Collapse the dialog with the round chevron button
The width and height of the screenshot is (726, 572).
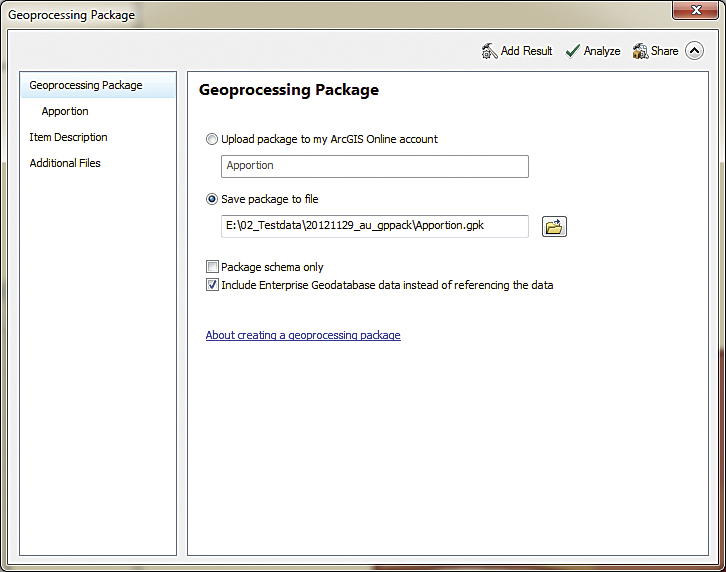point(695,51)
